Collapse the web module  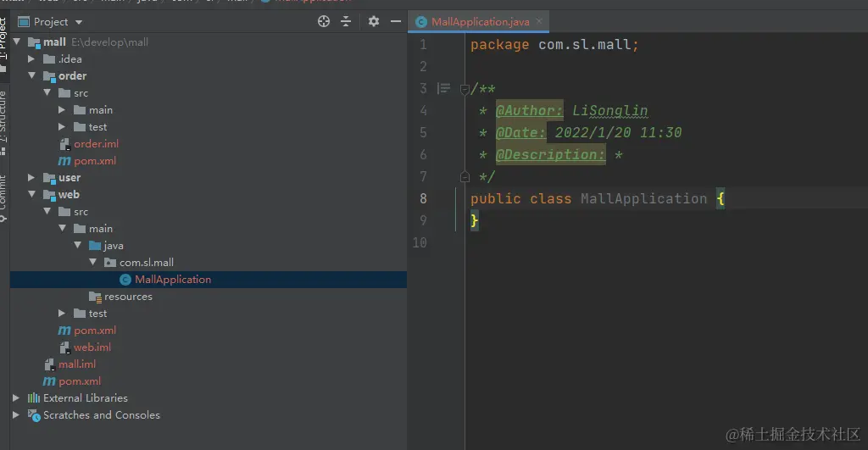[x=31, y=194]
